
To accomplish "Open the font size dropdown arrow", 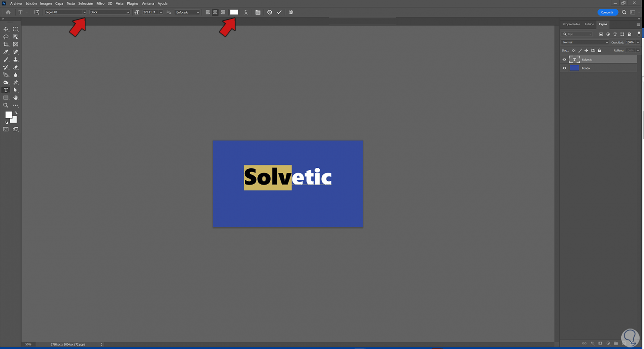I will coord(161,12).
